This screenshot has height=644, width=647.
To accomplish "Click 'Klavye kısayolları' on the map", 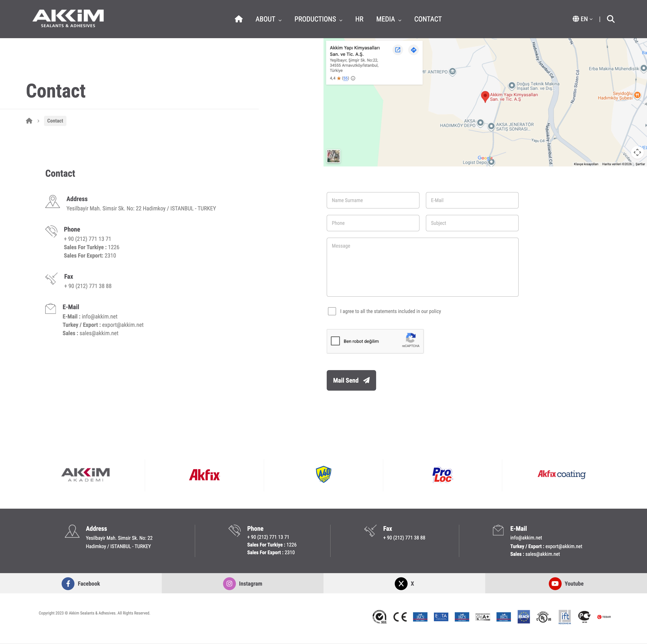I will (586, 164).
